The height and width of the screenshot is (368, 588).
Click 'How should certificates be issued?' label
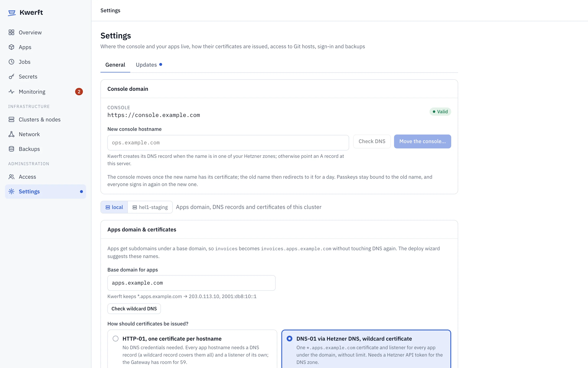(x=148, y=324)
